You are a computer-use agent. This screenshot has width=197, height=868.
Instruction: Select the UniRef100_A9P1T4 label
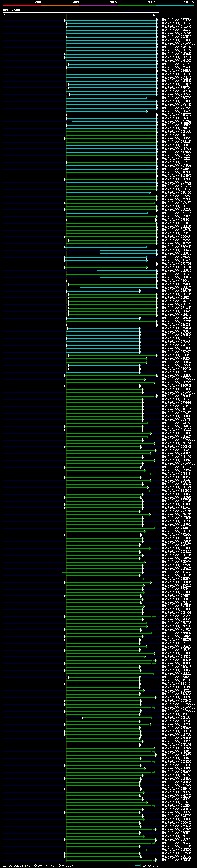click(176, 57)
